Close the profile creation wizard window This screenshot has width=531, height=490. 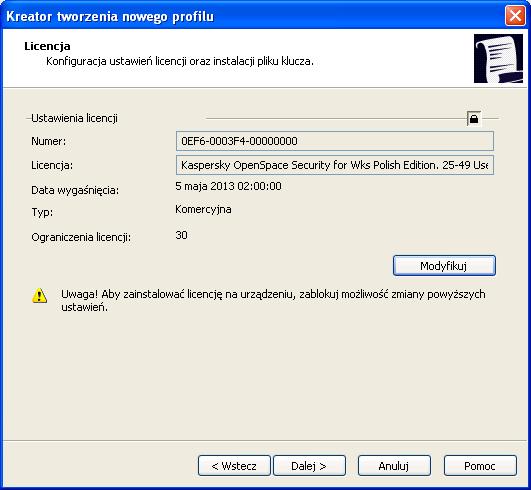point(515,16)
